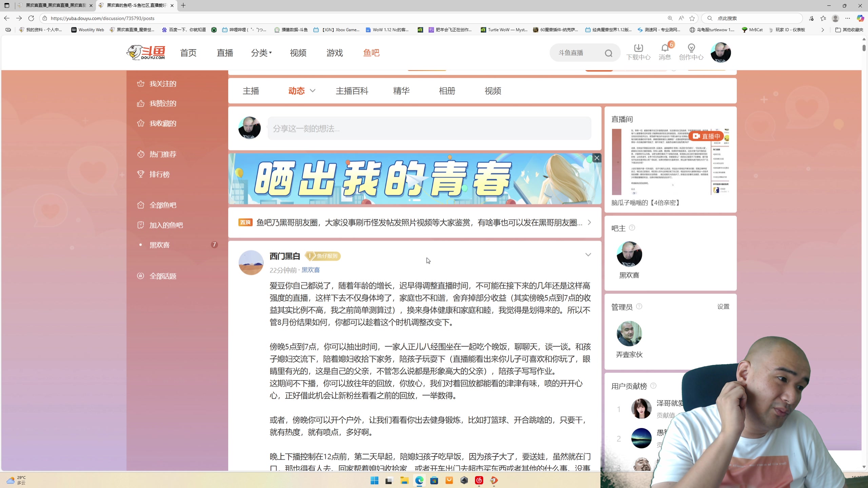Open new browser tab plus button
This screenshot has width=868, height=488.
point(183,5)
